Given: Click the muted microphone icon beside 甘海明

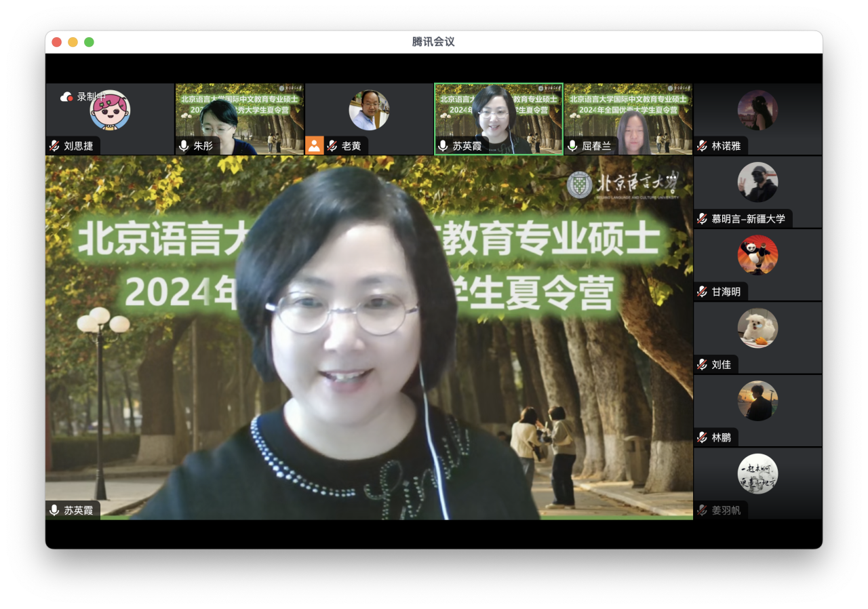Looking at the screenshot, I should tap(703, 292).
